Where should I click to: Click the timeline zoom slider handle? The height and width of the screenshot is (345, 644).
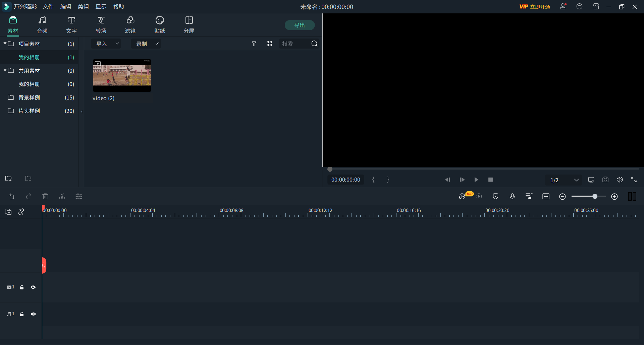(x=595, y=197)
